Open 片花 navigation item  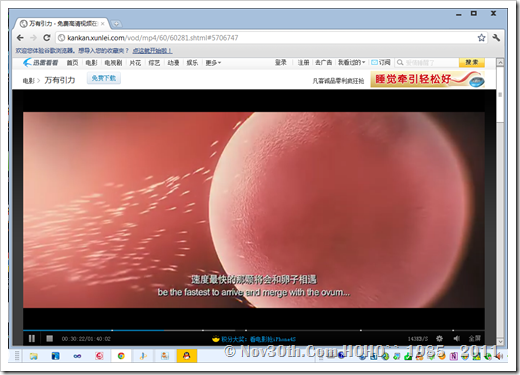pos(135,63)
